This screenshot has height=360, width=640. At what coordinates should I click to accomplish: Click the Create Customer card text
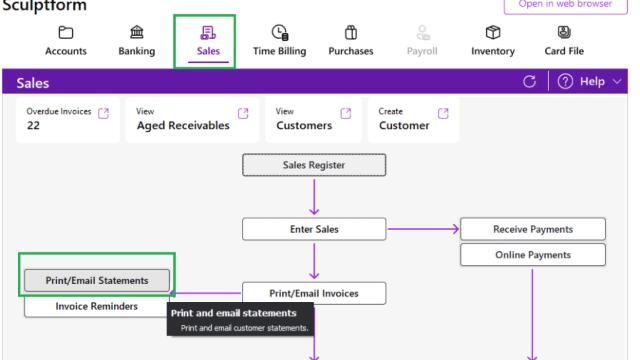404,125
